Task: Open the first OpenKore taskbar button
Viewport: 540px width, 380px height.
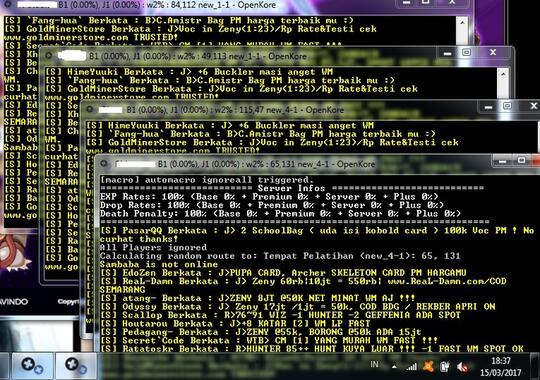Action: tap(32, 366)
